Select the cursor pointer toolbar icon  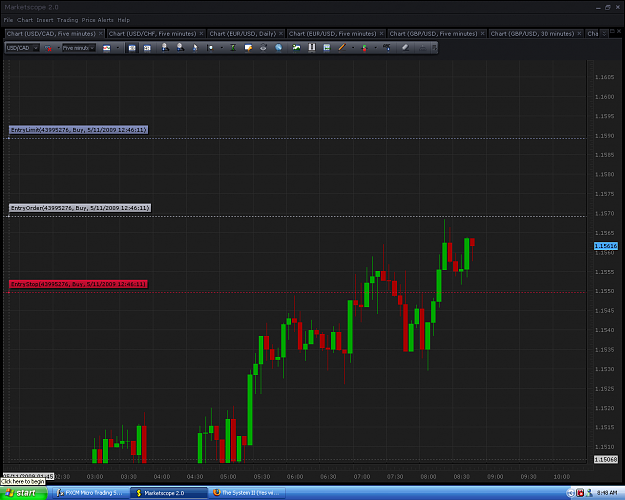point(195,48)
